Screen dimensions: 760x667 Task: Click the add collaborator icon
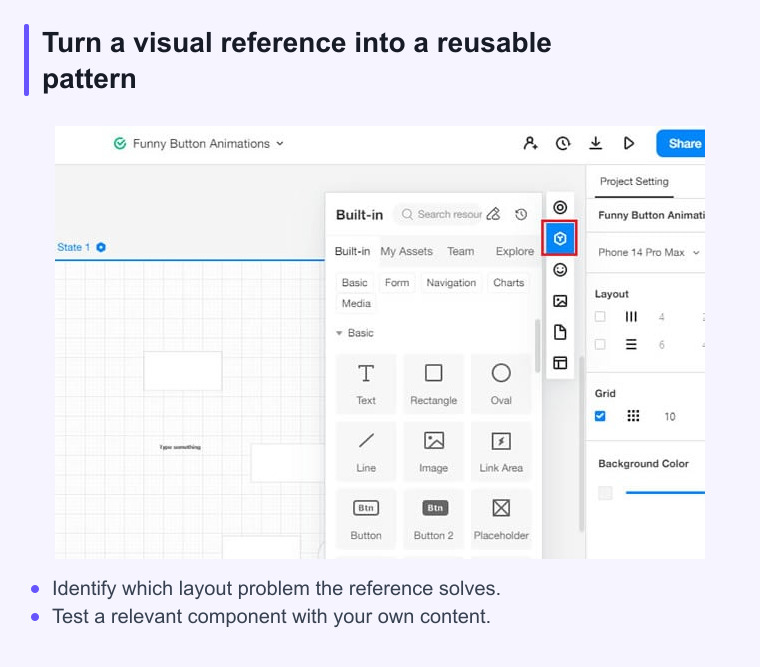[530, 143]
